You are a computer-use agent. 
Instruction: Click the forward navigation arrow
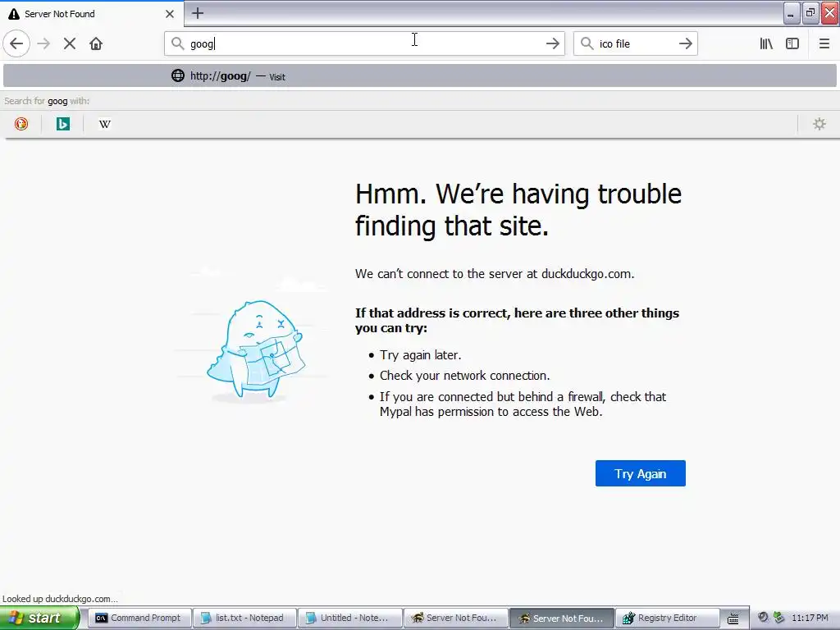click(x=43, y=43)
